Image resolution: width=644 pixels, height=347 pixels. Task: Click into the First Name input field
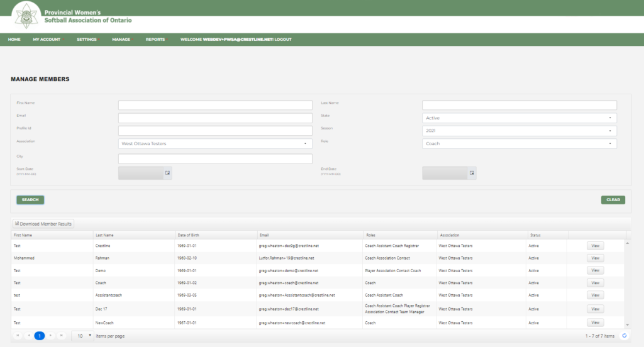[215, 105]
